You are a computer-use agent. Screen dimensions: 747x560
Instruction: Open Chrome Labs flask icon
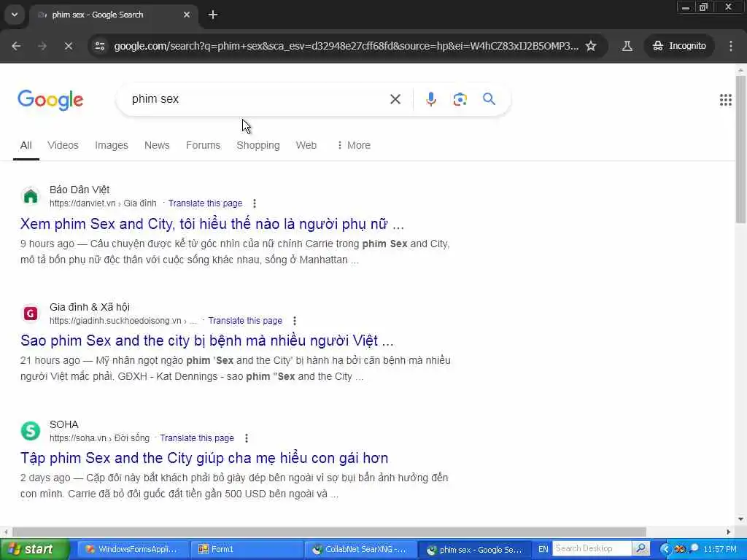click(x=627, y=46)
